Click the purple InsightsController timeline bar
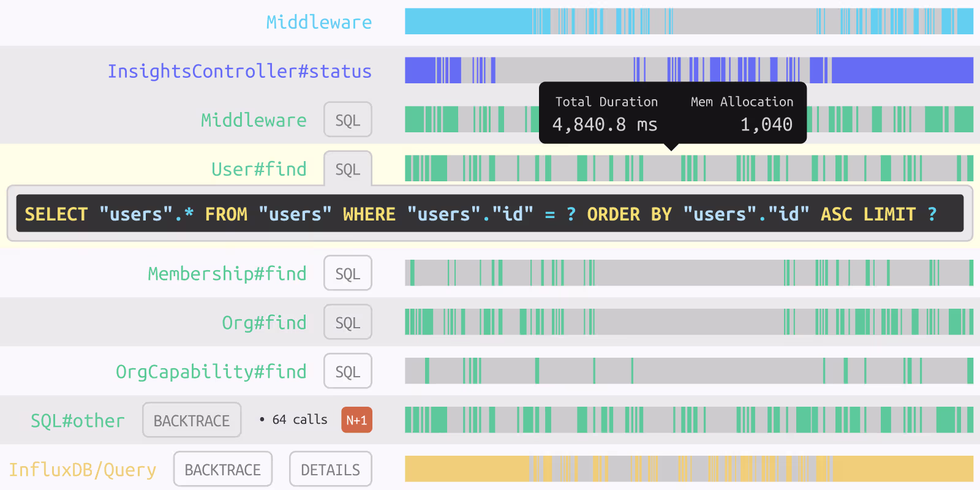This screenshot has width=980, height=490. [x=688, y=70]
